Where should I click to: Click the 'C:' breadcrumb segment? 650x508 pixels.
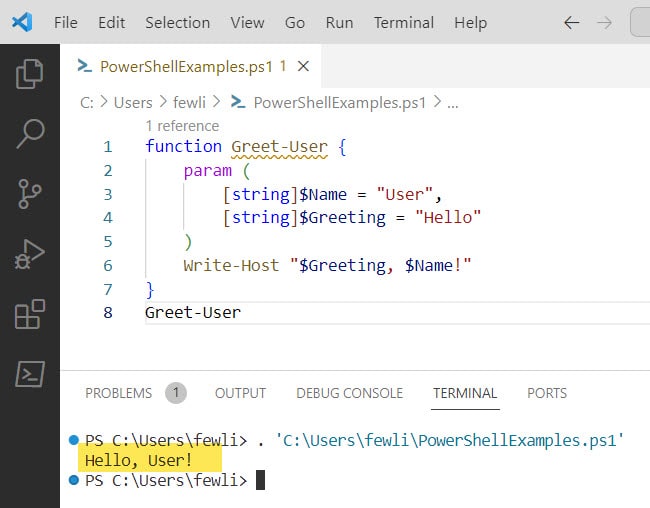tap(87, 102)
